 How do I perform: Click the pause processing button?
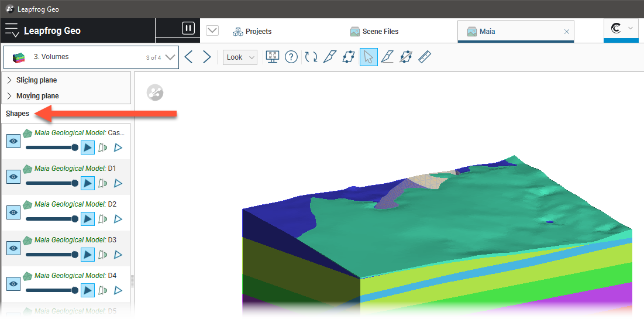click(188, 28)
